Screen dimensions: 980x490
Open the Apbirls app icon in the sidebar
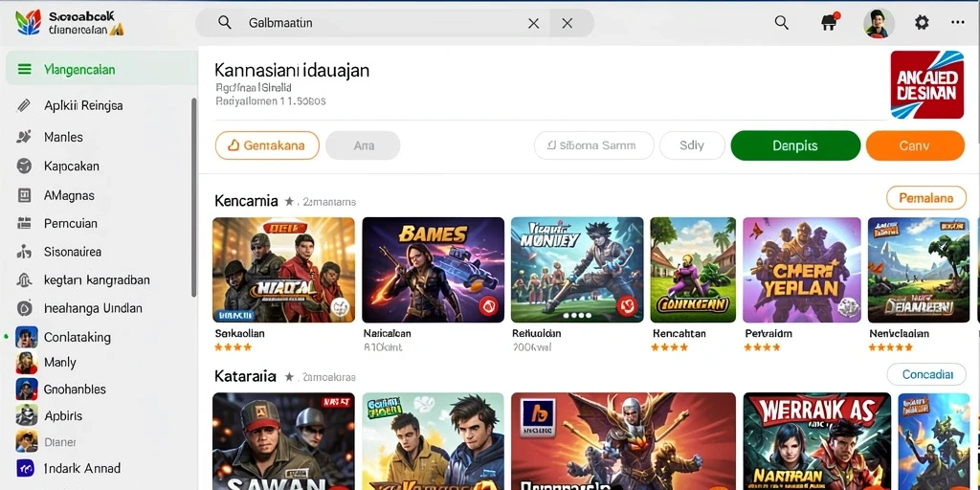(x=27, y=415)
